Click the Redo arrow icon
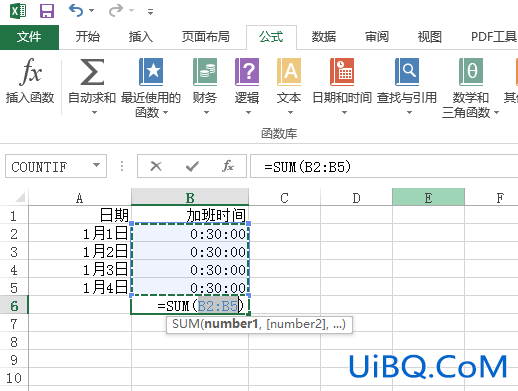This screenshot has width=518, height=391. (116, 10)
